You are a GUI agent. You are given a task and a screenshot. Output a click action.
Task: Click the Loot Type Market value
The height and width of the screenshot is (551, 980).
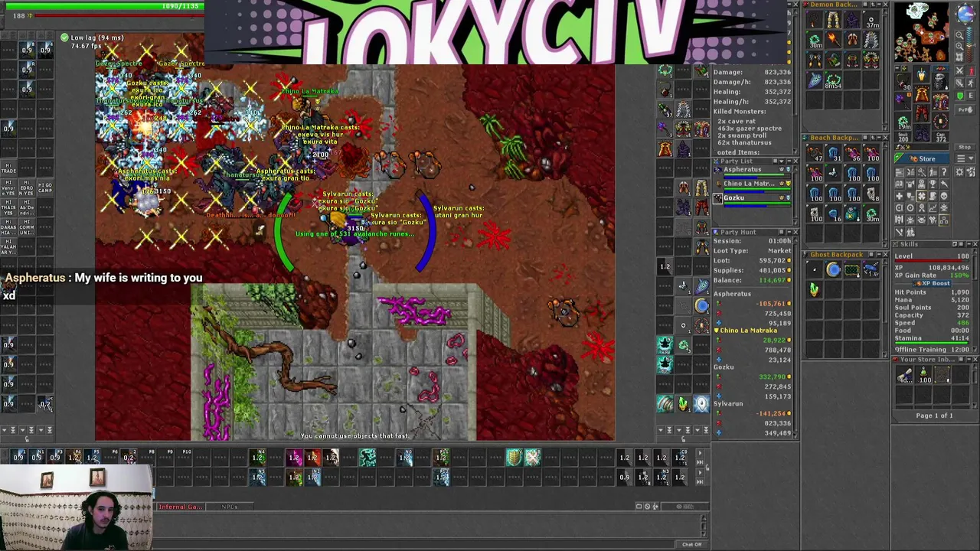tap(779, 251)
